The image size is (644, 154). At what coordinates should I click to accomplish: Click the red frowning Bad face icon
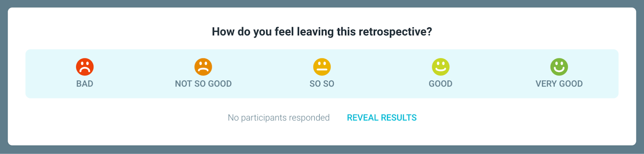tap(85, 67)
